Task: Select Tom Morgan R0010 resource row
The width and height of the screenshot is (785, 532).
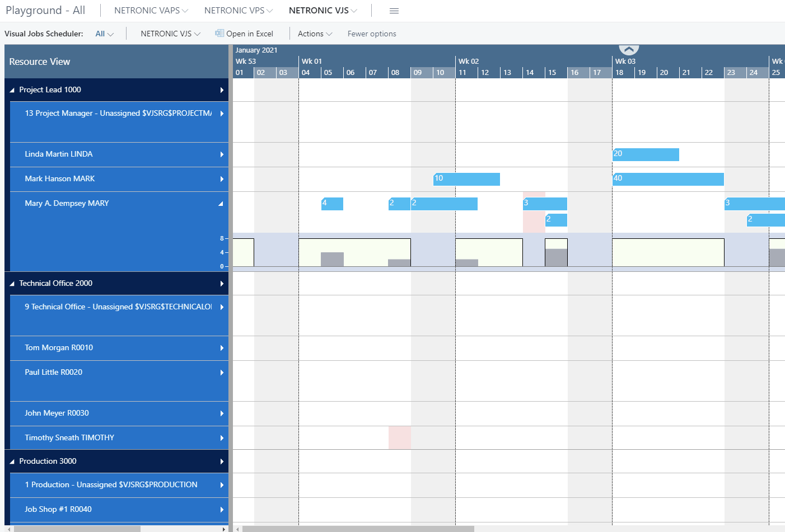Action: click(x=119, y=348)
